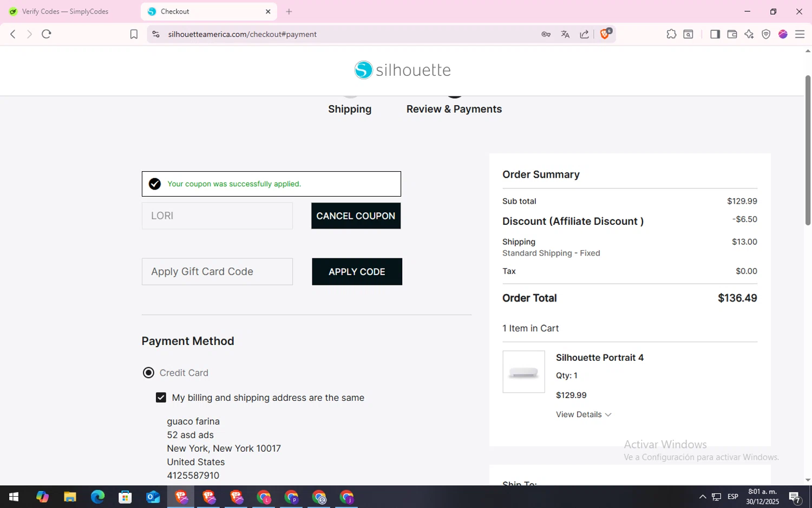Click the Order Summary heading
812x508 pixels.
541,174
